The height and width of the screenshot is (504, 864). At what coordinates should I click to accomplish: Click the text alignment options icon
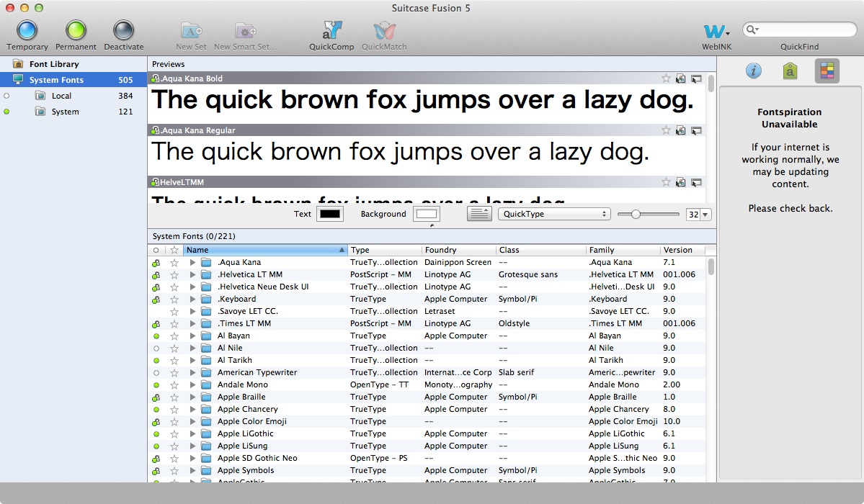pos(479,214)
